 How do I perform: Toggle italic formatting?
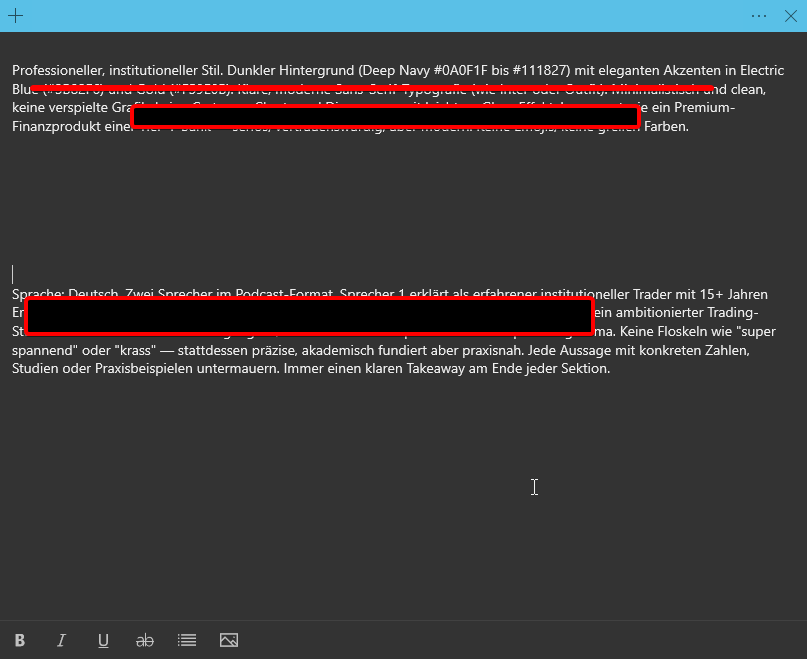[x=61, y=640]
